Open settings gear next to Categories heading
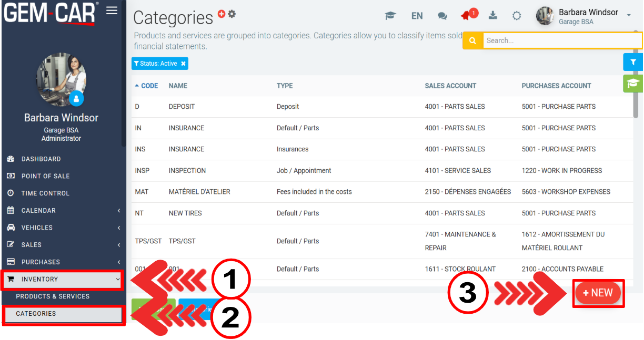 [232, 14]
